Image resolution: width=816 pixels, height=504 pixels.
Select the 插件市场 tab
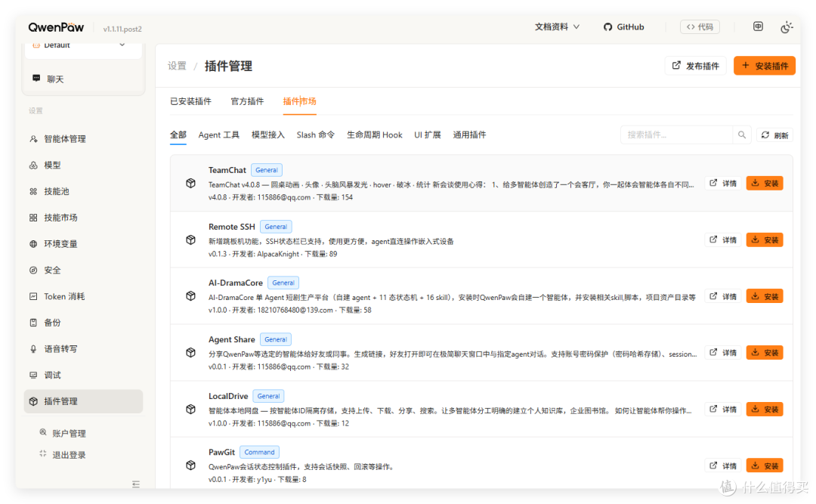coord(299,101)
